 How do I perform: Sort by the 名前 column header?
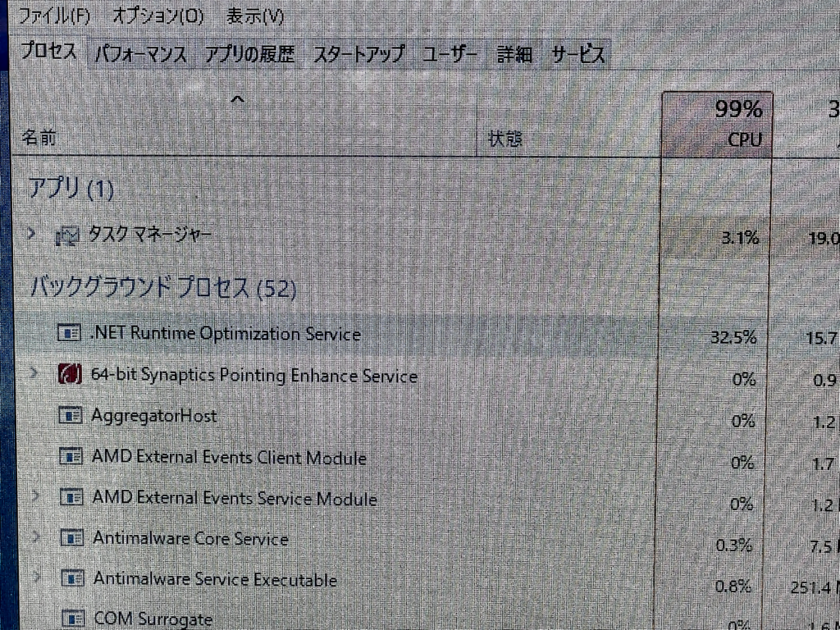point(39,138)
